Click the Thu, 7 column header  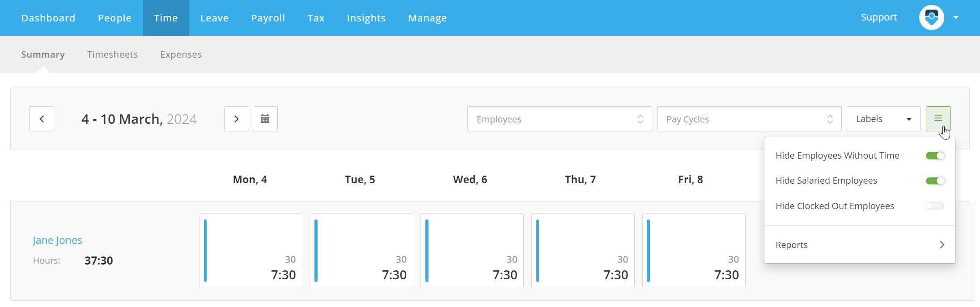(581, 180)
